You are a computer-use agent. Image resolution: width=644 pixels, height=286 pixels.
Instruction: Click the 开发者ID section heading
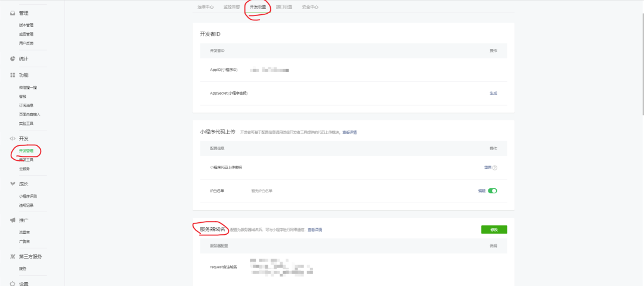click(x=210, y=34)
